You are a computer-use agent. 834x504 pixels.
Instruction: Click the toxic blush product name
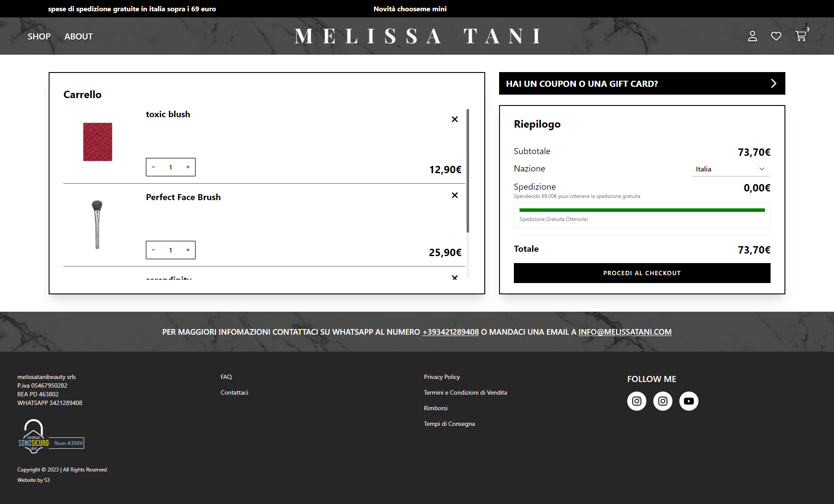click(x=168, y=114)
